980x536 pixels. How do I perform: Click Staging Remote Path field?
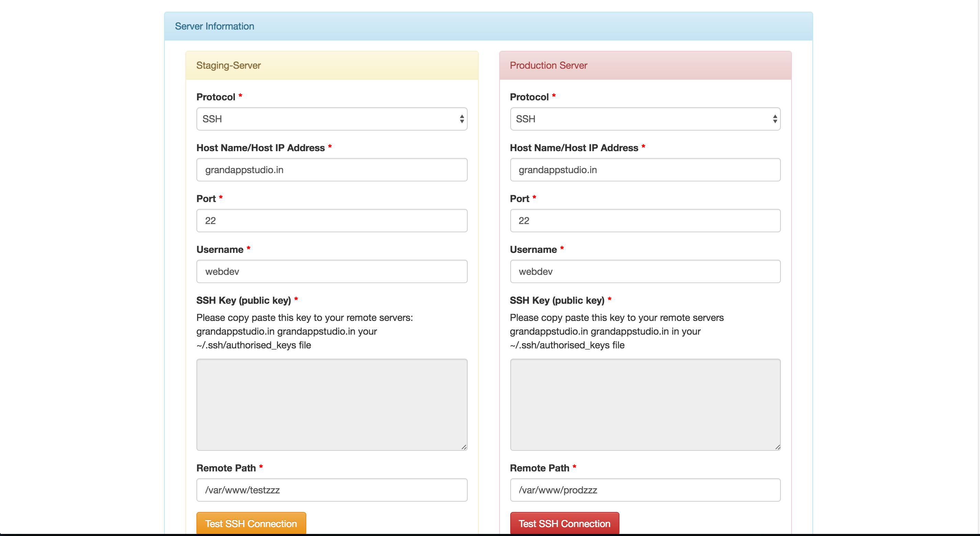(332, 490)
